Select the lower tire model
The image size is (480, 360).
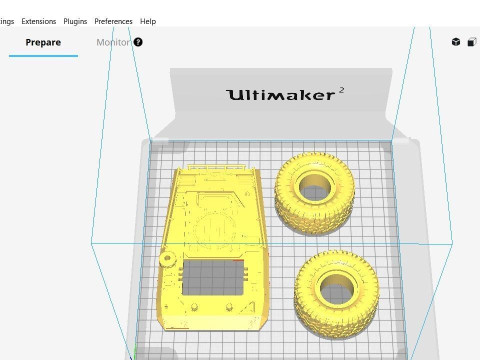(x=336, y=294)
